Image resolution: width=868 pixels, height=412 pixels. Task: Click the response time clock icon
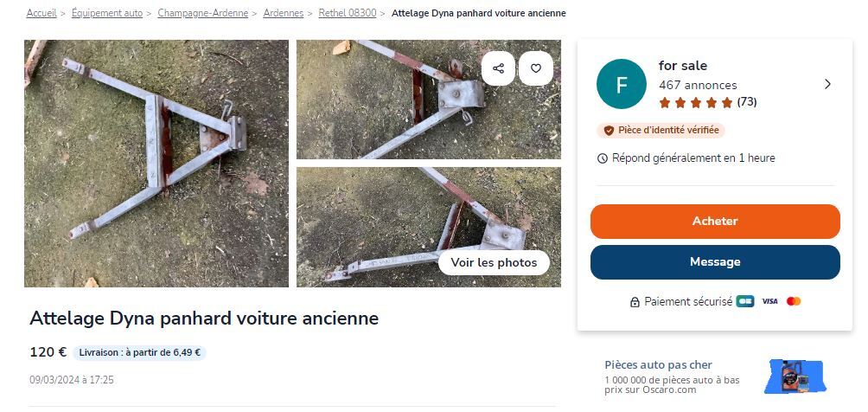pos(603,158)
